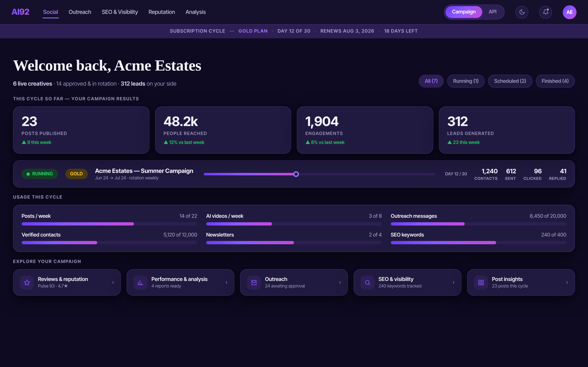Open the Reputation nav tab
The height and width of the screenshot is (367, 588).
point(161,12)
